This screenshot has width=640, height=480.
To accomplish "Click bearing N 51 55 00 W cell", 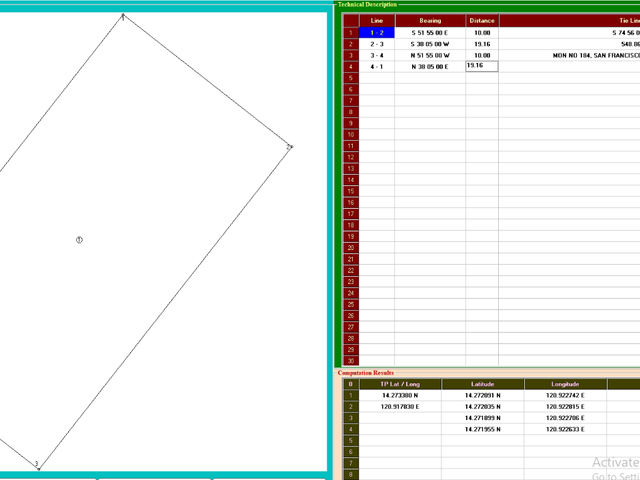I will 430,56.
